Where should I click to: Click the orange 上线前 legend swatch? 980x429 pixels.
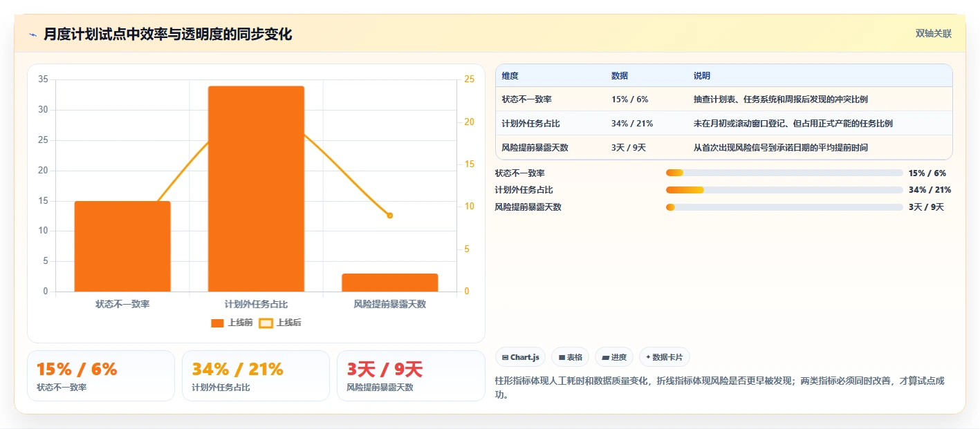pyautogui.click(x=217, y=323)
